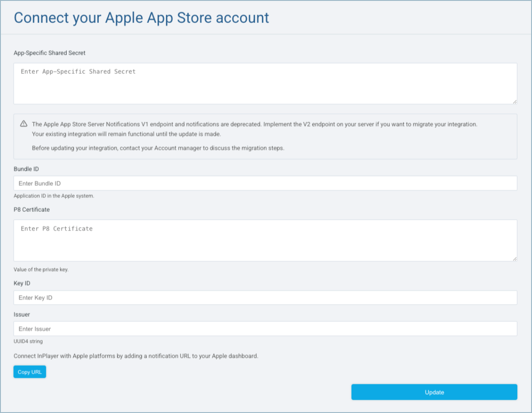The width and height of the screenshot is (532, 413).
Task: Click the 'Connect InPlayer with Apple platforms' sentence
Action: [136, 356]
